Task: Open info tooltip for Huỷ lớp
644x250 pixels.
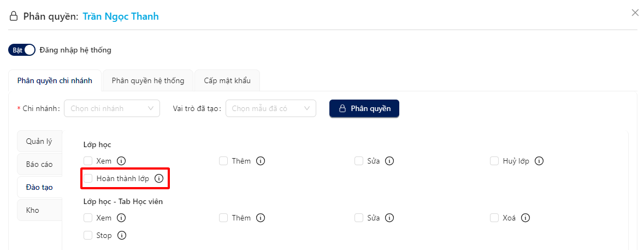Action: 539,161
